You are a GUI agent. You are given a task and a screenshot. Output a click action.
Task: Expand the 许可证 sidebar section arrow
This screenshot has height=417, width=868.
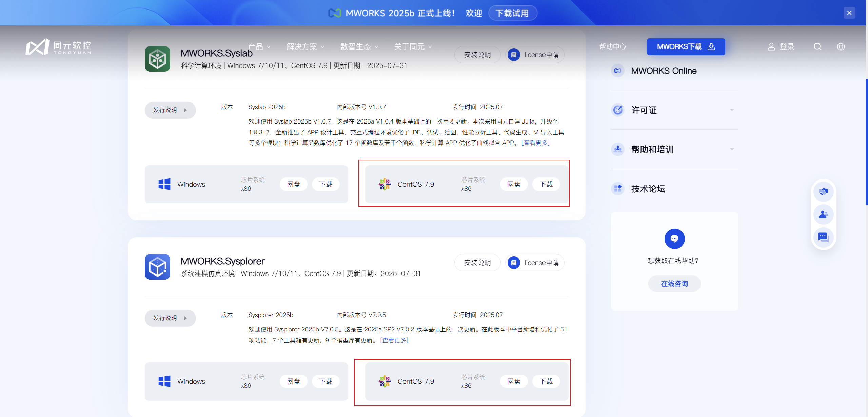click(x=732, y=110)
